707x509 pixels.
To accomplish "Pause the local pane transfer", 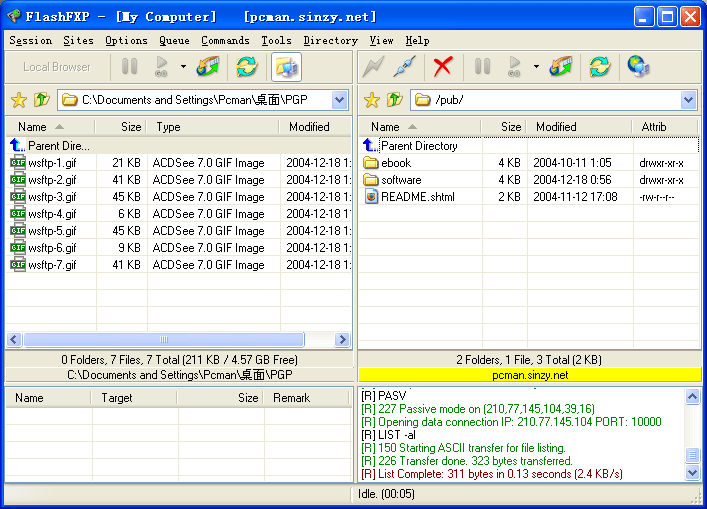I will 129,67.
